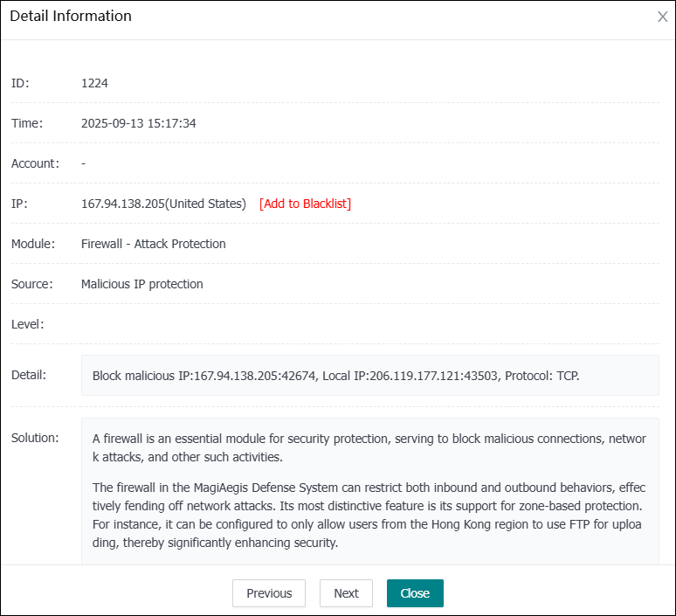Image resolution: width=676 pixels, height=616 pixels.
Task: Click the first Solution paragraph about firewall
Action: pyautogui.click(x=369, y=447)
